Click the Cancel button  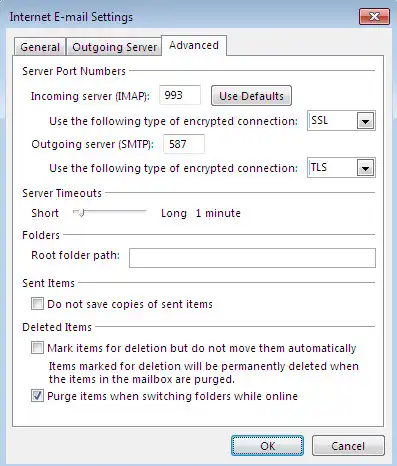(x=348, y=446)
